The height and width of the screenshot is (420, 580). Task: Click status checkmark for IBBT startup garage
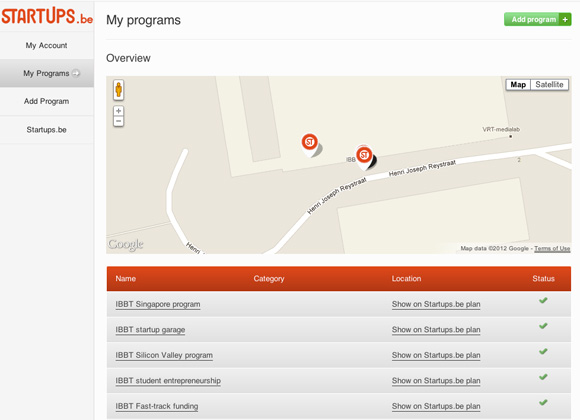[543, 326]
